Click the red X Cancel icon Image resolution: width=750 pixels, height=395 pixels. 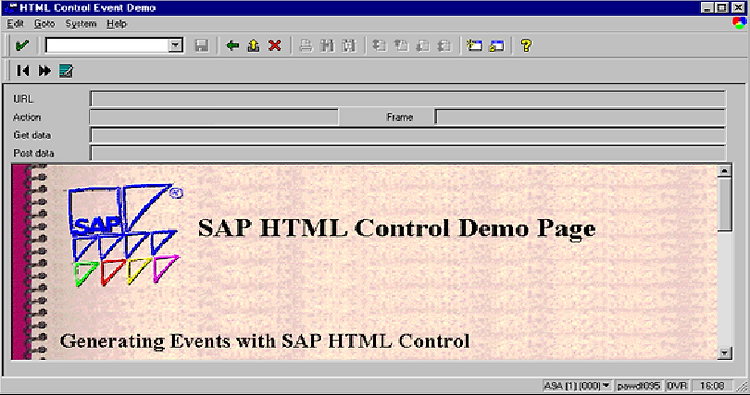[x=275, y=45]
